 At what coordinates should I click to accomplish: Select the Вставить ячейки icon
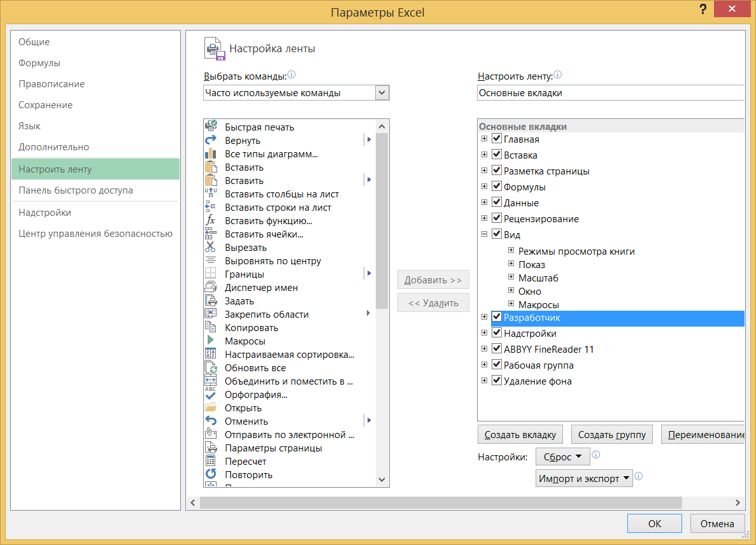point(211,234)
